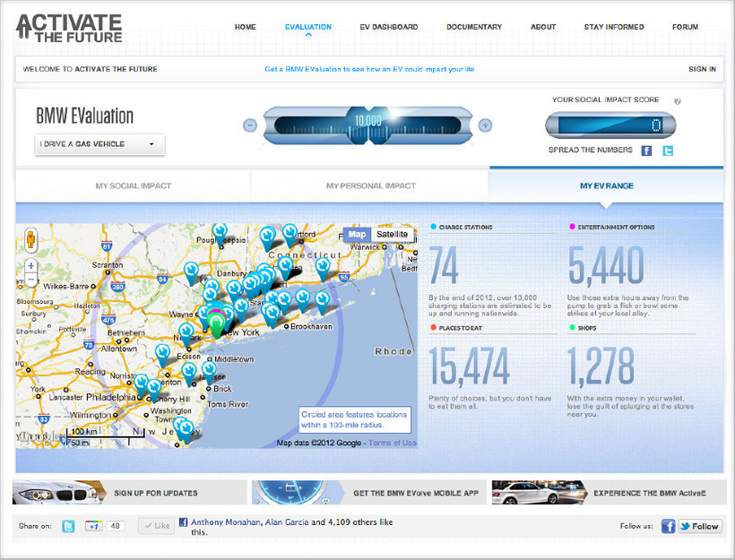This screenshot has height=560, width=735.
Task: Click the green home location marker
Action: [216, 325]
